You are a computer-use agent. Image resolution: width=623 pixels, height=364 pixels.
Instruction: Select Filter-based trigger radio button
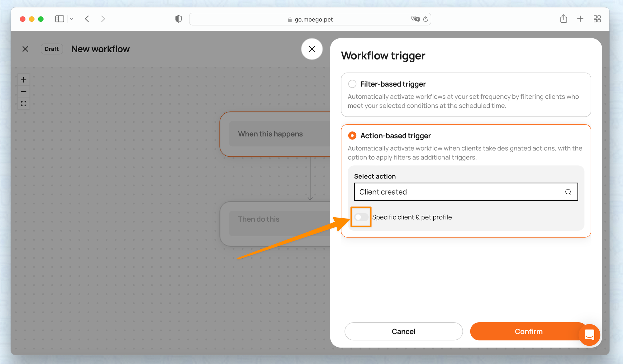pos(352,84)
